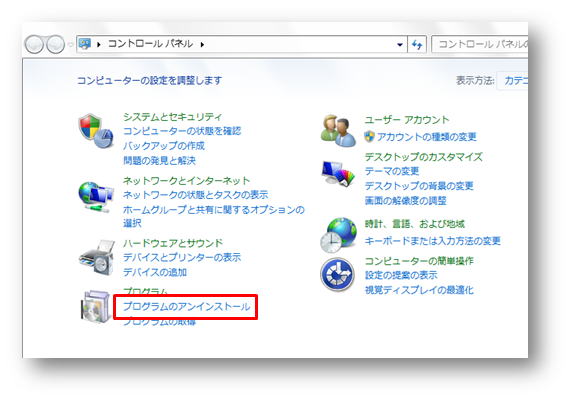Viewport: 570px width, 400px height.
Task: Expand the arrow after コントロール パネル breadcrumb
Action: [x=202, y=44]
